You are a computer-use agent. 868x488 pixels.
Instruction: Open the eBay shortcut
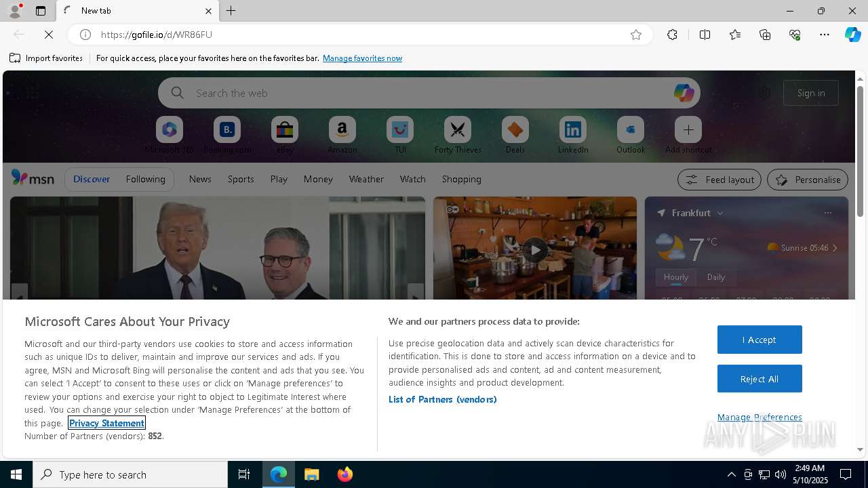pos(285,135)
